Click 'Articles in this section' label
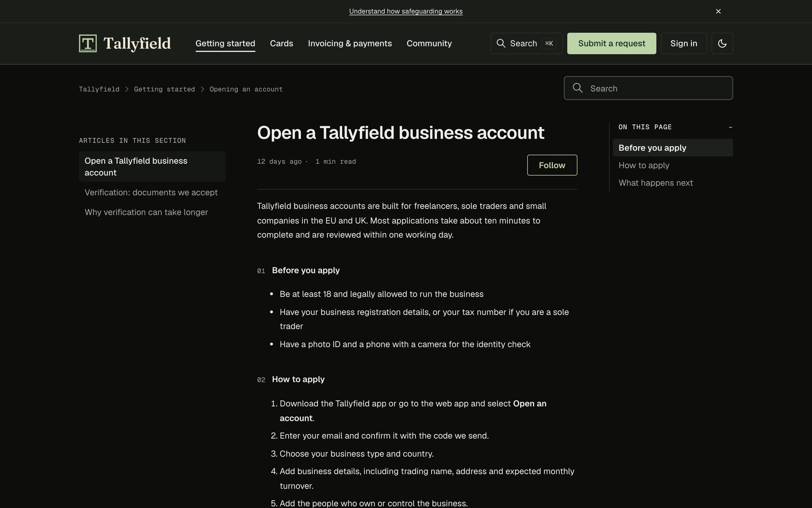812x508 pixels. [132, 141]
